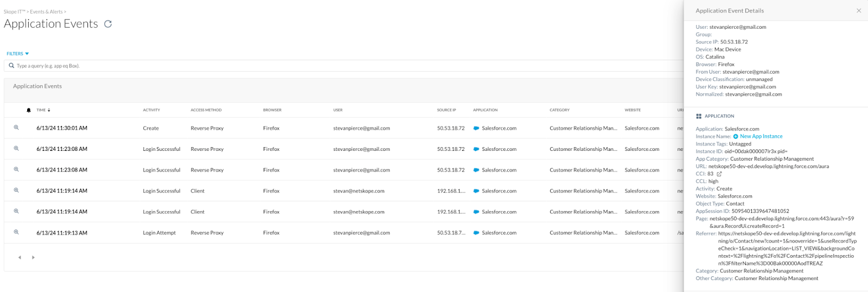The height and width of the screenshot is (292, 868).
Task: Select Login Attempt activity cell
Action: click(159, 233)
